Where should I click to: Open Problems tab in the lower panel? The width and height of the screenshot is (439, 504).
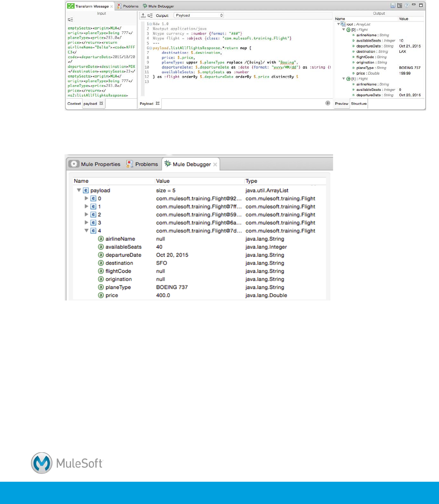142,164
